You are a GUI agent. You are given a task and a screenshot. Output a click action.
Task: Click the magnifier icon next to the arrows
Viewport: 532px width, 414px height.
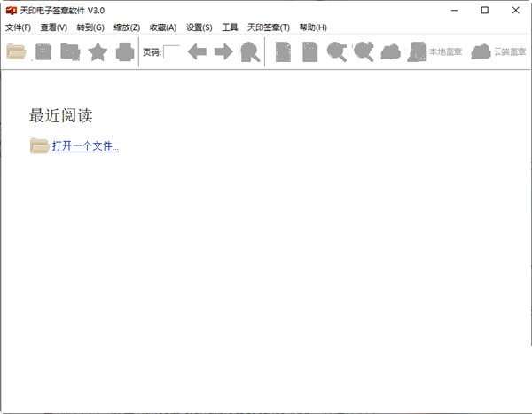(250, 52)
